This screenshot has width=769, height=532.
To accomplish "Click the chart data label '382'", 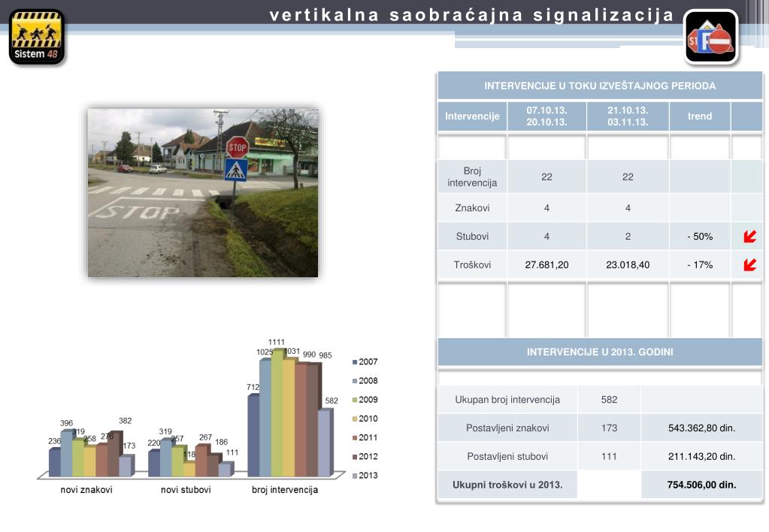I will (125, 421).
